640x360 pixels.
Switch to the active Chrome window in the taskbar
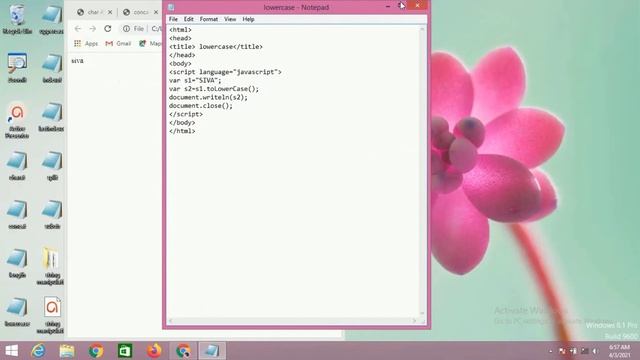tap(183, 351)
